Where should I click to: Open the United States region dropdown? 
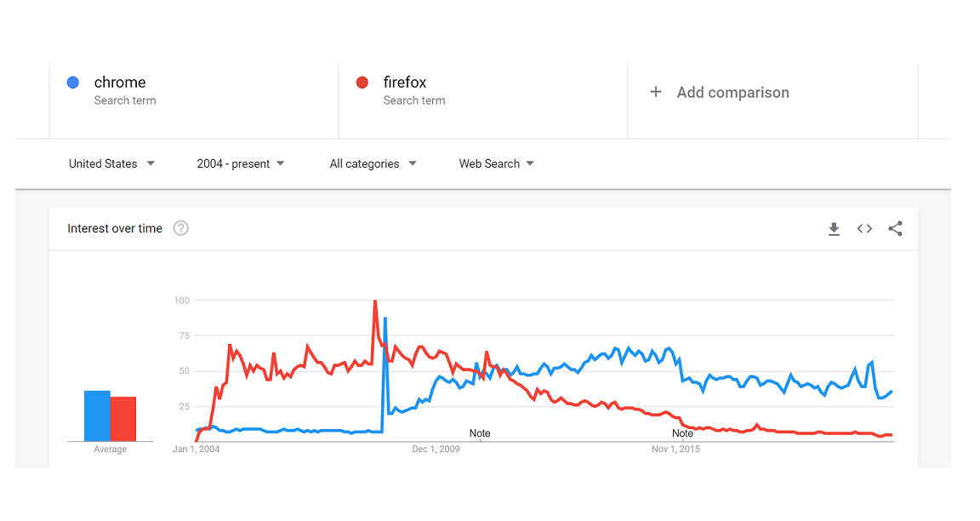111,163
